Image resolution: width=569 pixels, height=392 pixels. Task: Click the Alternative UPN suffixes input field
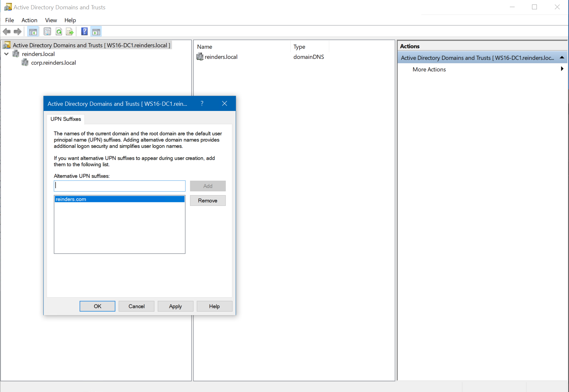click(x=119, y=186)
